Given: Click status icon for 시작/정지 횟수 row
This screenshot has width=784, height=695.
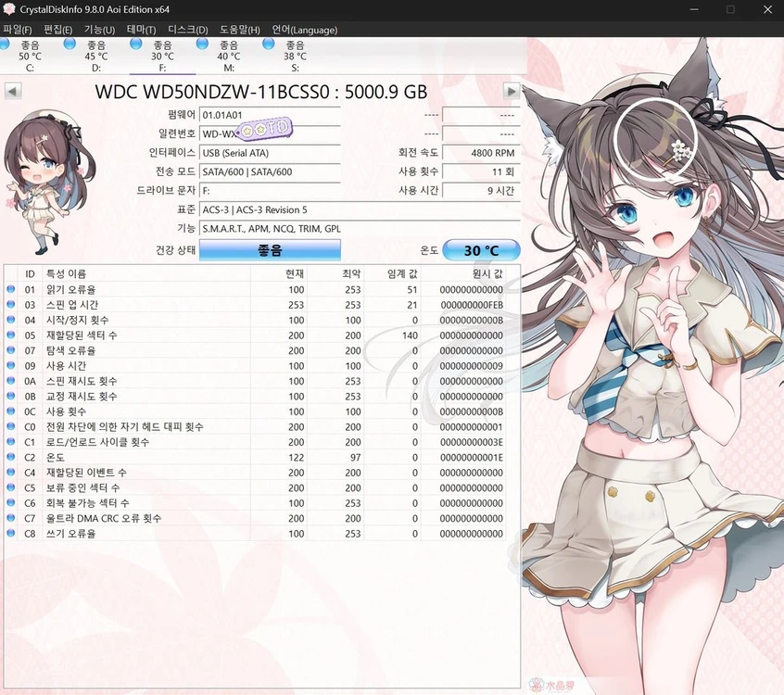Looking at the screenshot, I should [x=11, y=320].
